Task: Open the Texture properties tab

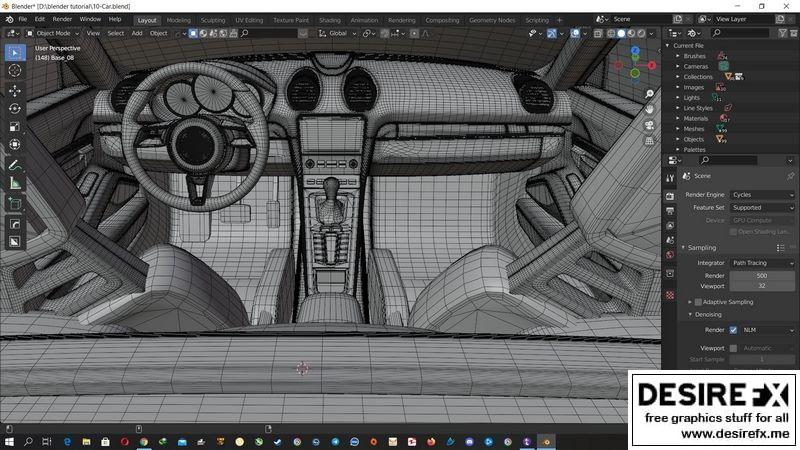Action: pyautogui.click(x=670, y=295)
